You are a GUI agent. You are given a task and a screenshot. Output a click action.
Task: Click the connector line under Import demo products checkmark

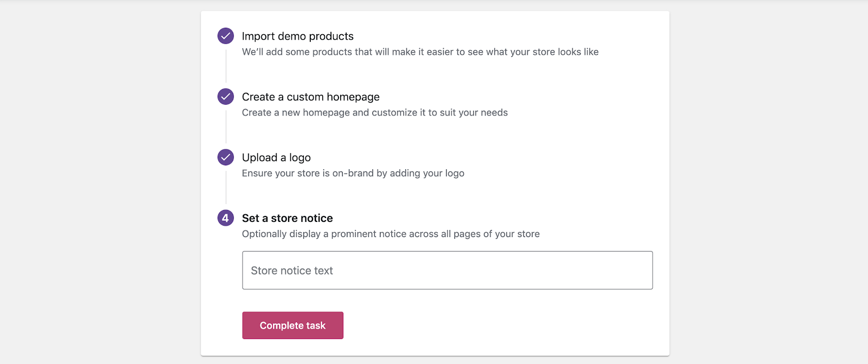[x=226, y=66]
